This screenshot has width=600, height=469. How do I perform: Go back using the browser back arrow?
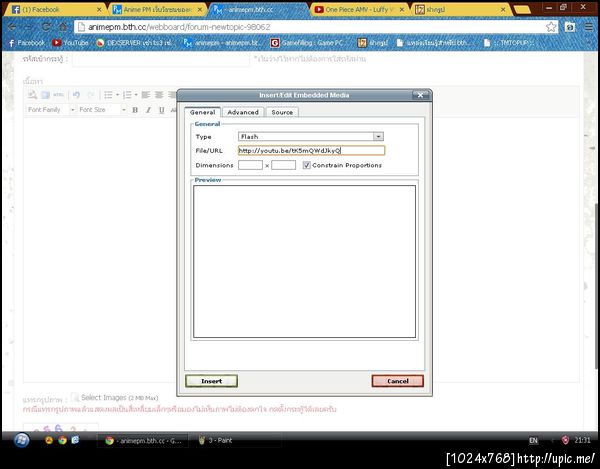(x=11, y=27)
